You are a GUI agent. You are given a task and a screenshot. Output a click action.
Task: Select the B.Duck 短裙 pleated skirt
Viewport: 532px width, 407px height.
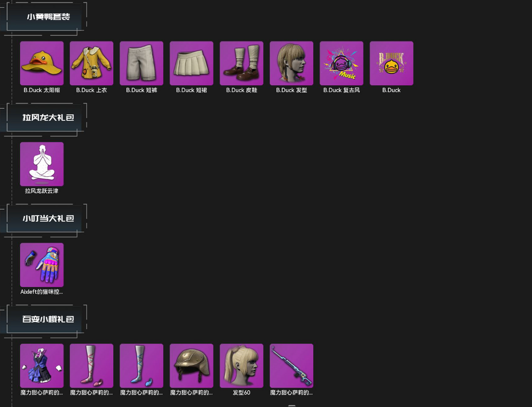(191, 63)
